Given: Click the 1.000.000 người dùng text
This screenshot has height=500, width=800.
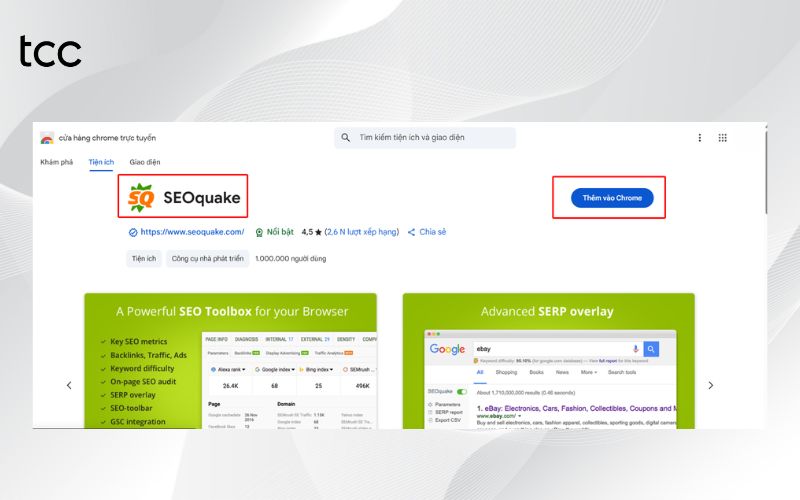Looking at the screenshot, I should click(290, 259).
